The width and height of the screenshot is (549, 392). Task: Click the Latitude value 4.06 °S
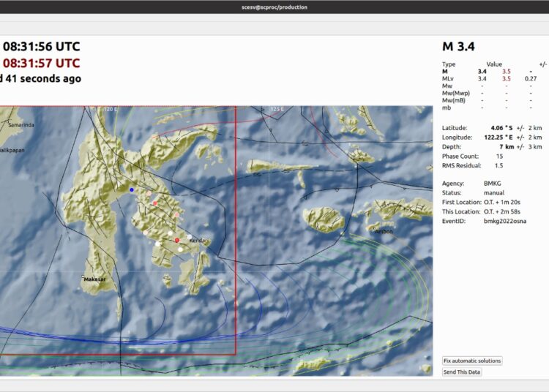(501, 128)
